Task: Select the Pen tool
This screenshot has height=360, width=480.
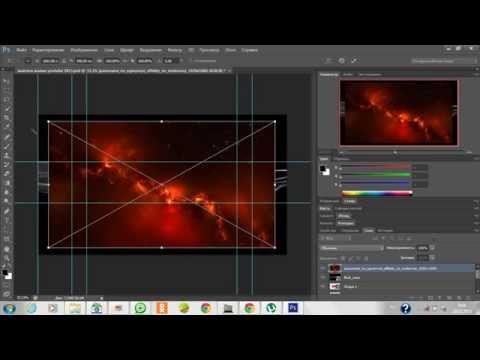Action: tap(6, 211)
